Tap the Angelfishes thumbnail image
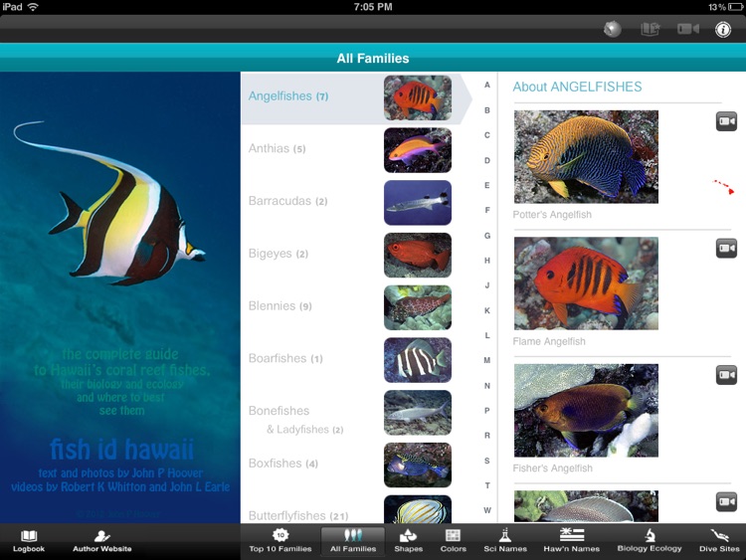 [x=418, y=98]
